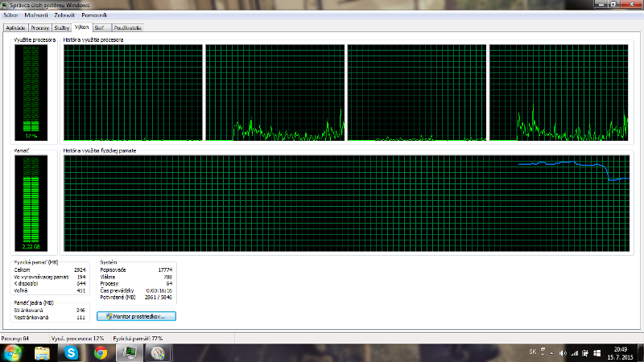Open the Súbor menu
644x362 pixels.
pyautogui.click(x=11, y=15)
